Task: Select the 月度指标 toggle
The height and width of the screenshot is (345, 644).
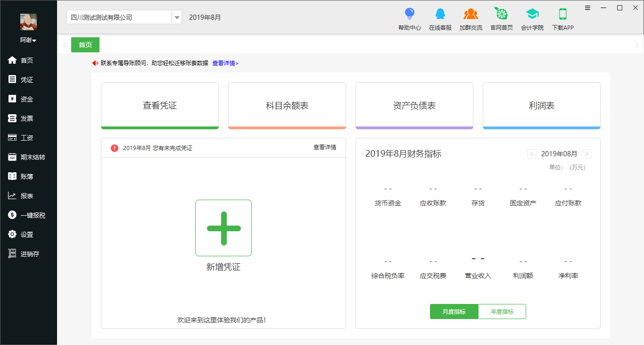Action: (x=454, y=311)
